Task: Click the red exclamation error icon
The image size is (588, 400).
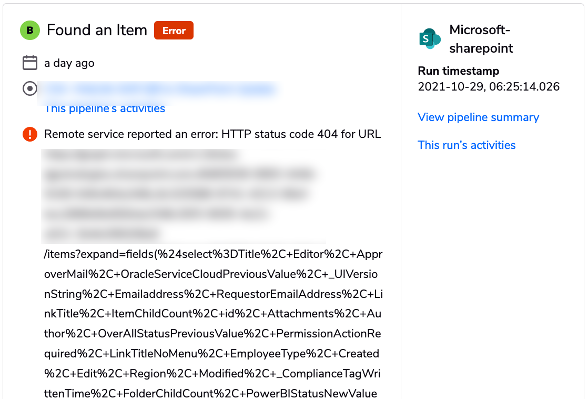Action: click(x=30, y=134)
